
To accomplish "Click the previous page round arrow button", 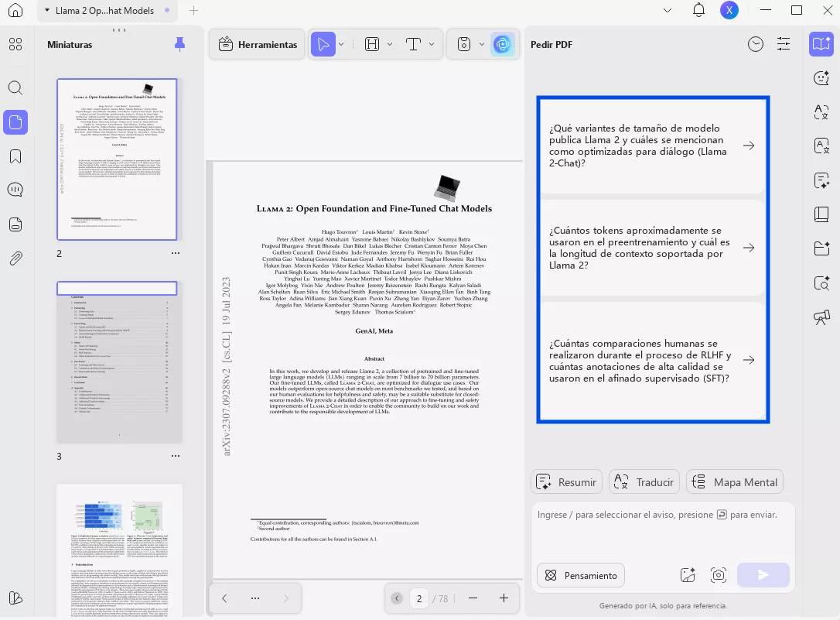I will tap(397, 598).
